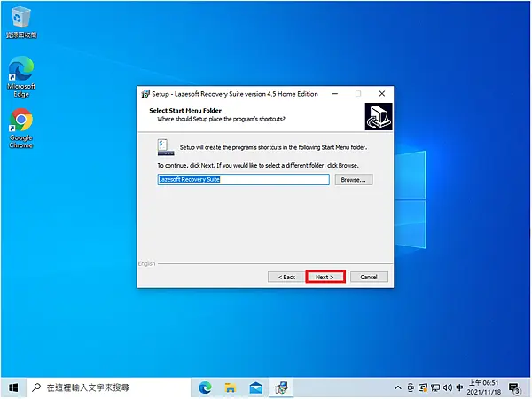Click the setup icon in the title bar

(145, 94)
